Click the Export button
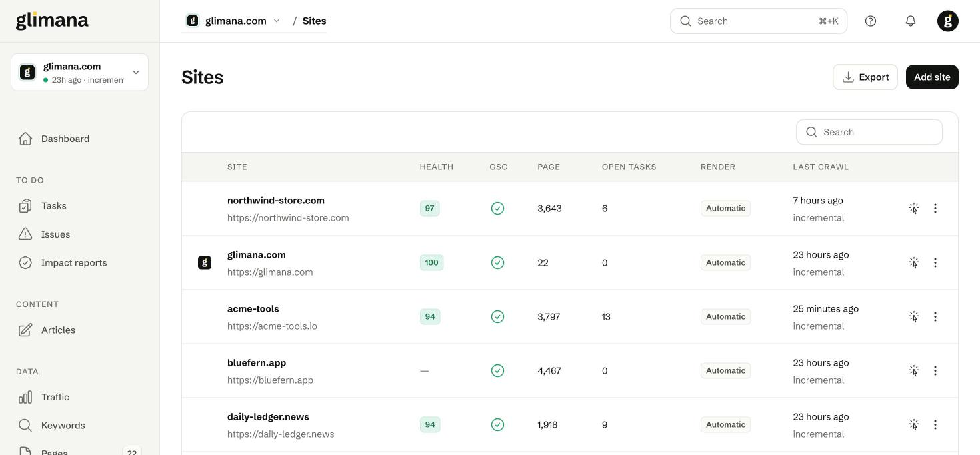 click(865, 77)
